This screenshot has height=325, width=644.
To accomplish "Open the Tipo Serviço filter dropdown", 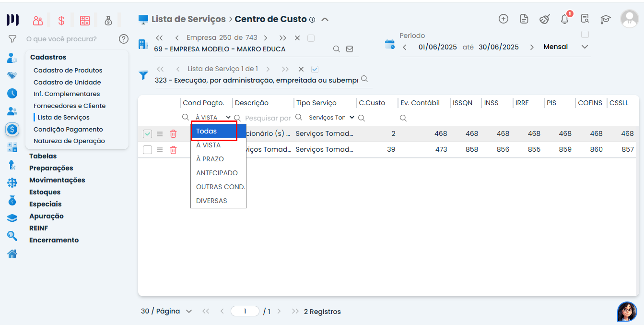I will tap(331, 118).
